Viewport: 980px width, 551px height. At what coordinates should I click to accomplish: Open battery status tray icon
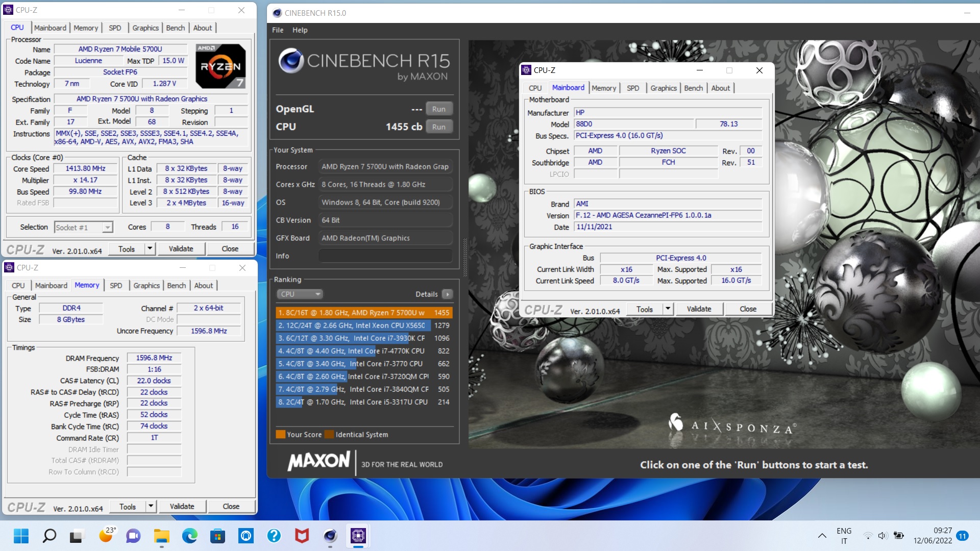coord(899,536)
